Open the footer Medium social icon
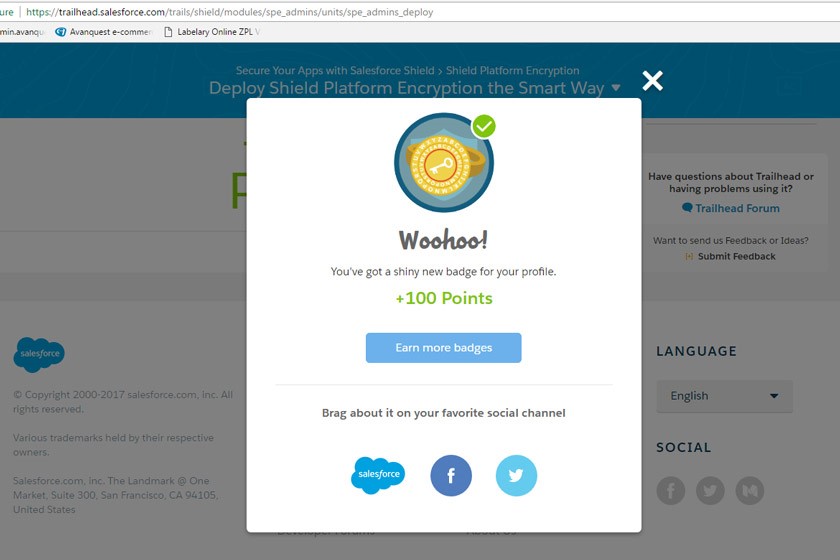This screenshot has height=560, width=840. coord(750,490)
